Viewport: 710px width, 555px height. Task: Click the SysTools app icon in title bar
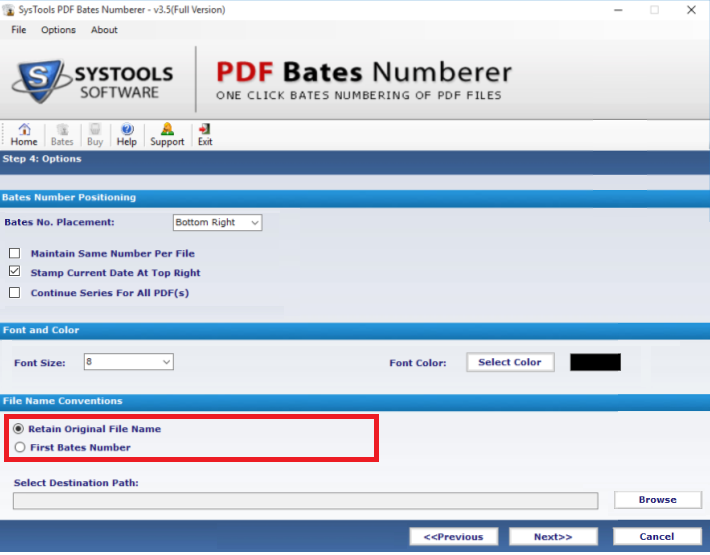coord(11,10)
